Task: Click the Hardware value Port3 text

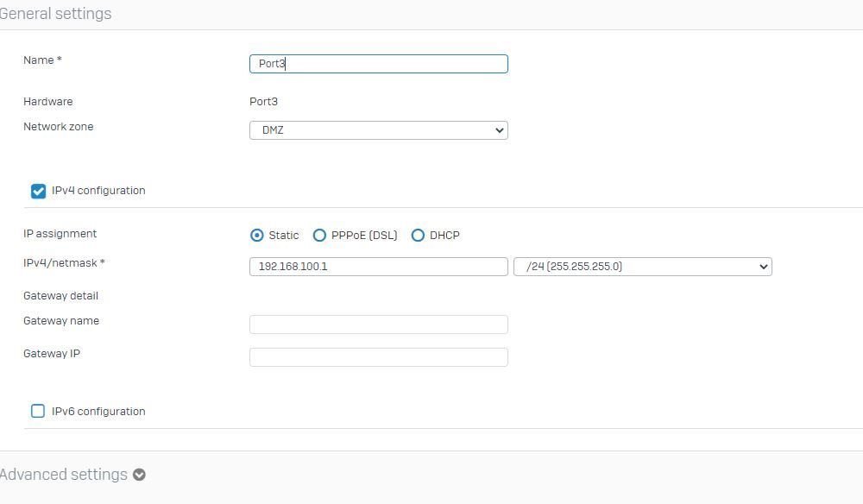Action: click(263, 102)
